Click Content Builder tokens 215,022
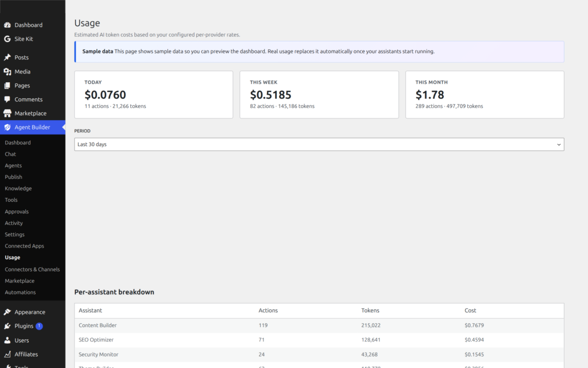The image size is (588, 368). coord(371,325)
